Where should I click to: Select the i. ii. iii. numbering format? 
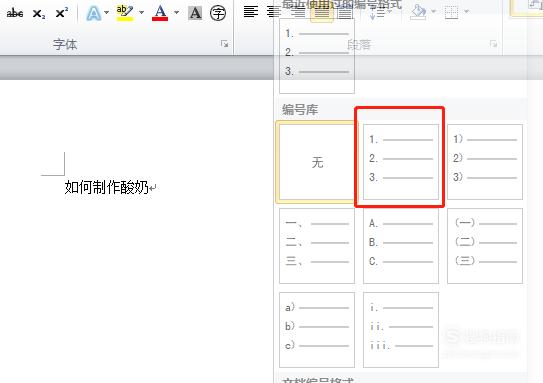click(x=401, y=330)
